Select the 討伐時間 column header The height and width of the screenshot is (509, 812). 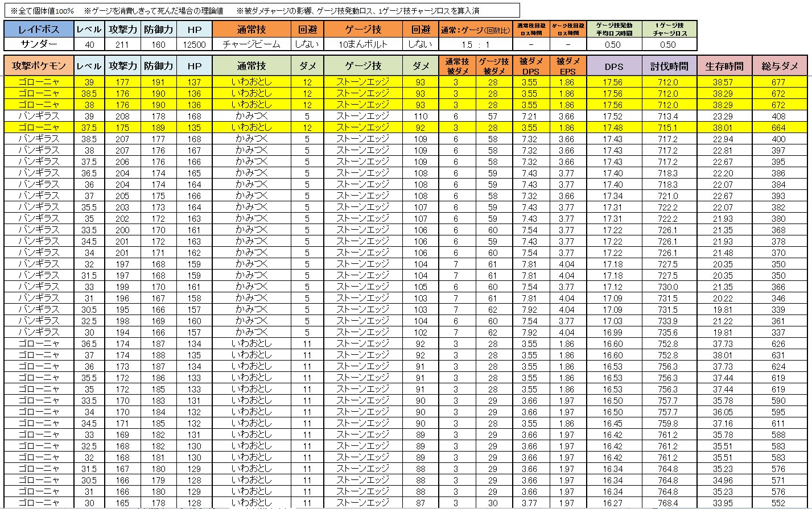669,66
